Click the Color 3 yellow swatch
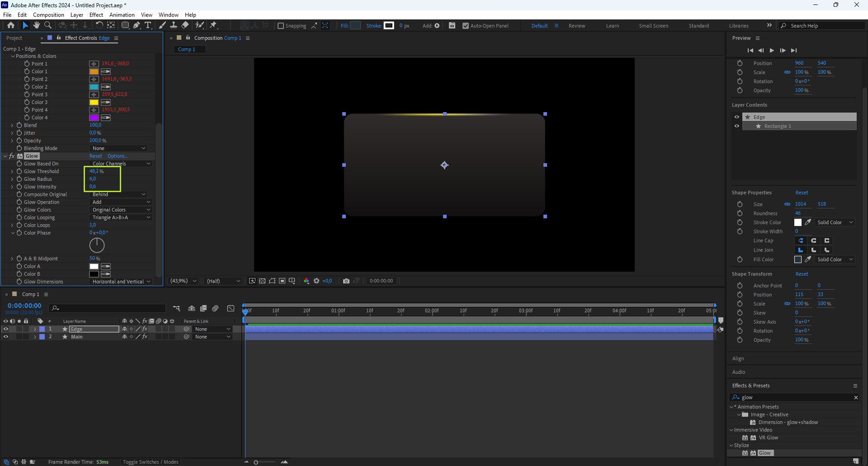 tap(94, 102)
